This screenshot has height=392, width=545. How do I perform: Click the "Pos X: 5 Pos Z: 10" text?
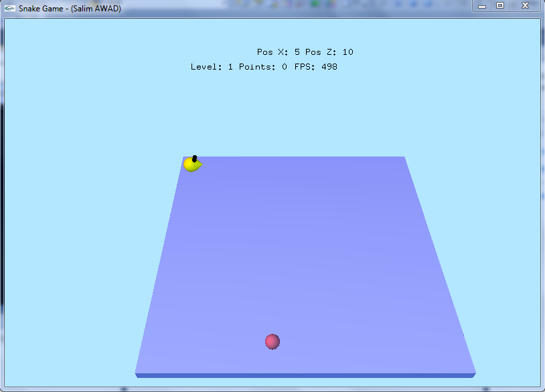click(305, 52)
